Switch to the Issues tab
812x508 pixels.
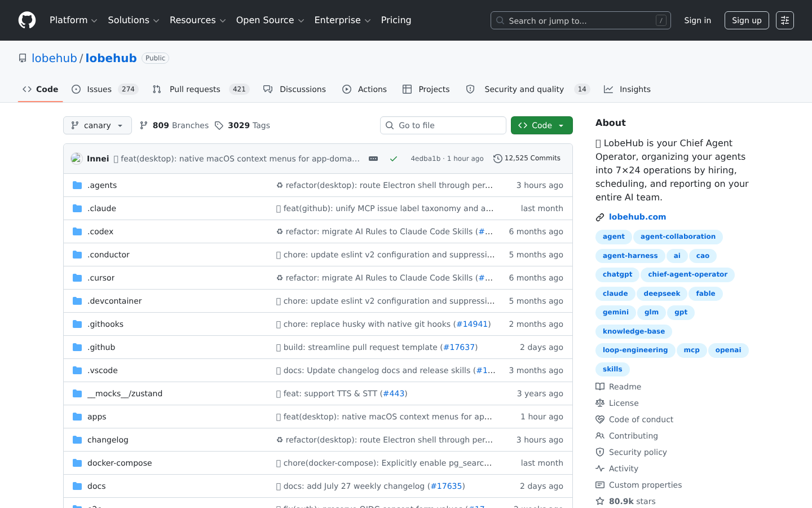[105, 89]
